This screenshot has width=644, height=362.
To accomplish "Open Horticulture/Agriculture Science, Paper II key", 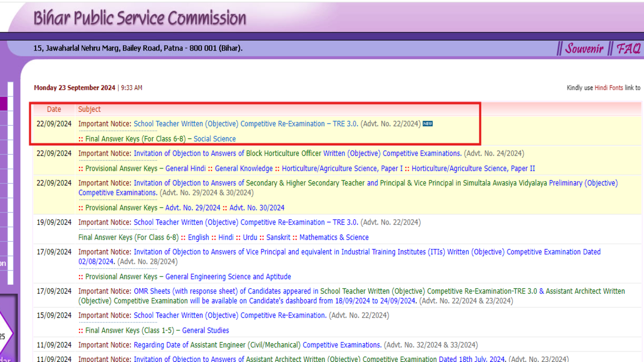I will tap(473, 168).
